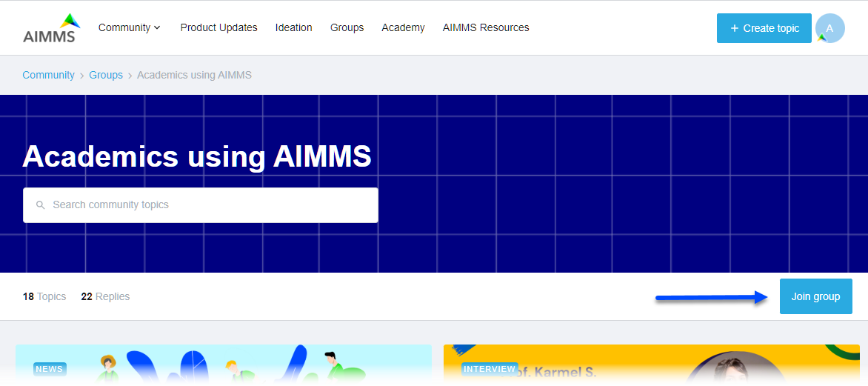This screenshot has width=868, height=386.
Task: Select the 22 Replies count
Action: tap(105, 297)
